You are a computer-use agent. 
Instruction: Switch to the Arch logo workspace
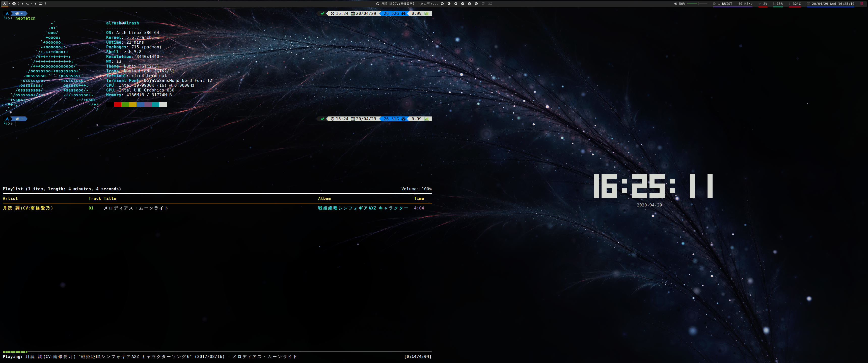pyautogui.click(x=5, y=4)
